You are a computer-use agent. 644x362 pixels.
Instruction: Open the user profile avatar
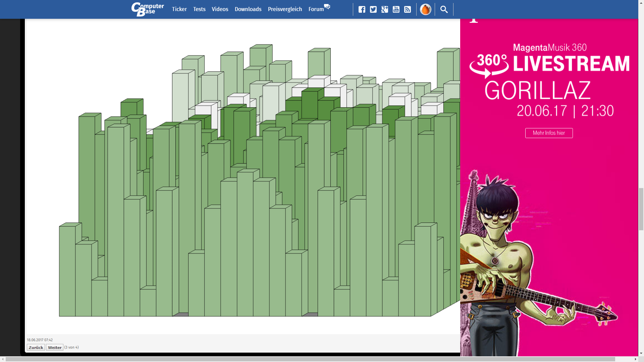point(425,9)
